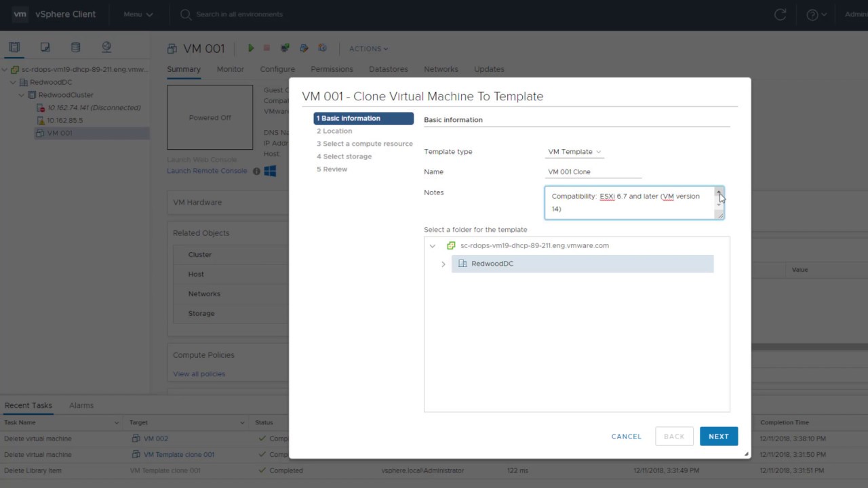868x488 pixels.
Task: Click the Name field containing VM 001 Clone
Action: (x=593, y=172)
